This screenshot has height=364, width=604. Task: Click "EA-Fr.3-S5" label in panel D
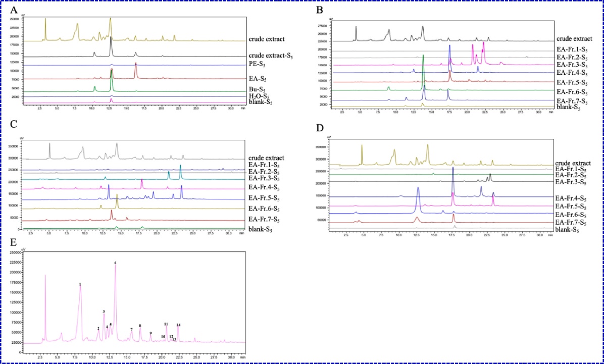(572, 182)
